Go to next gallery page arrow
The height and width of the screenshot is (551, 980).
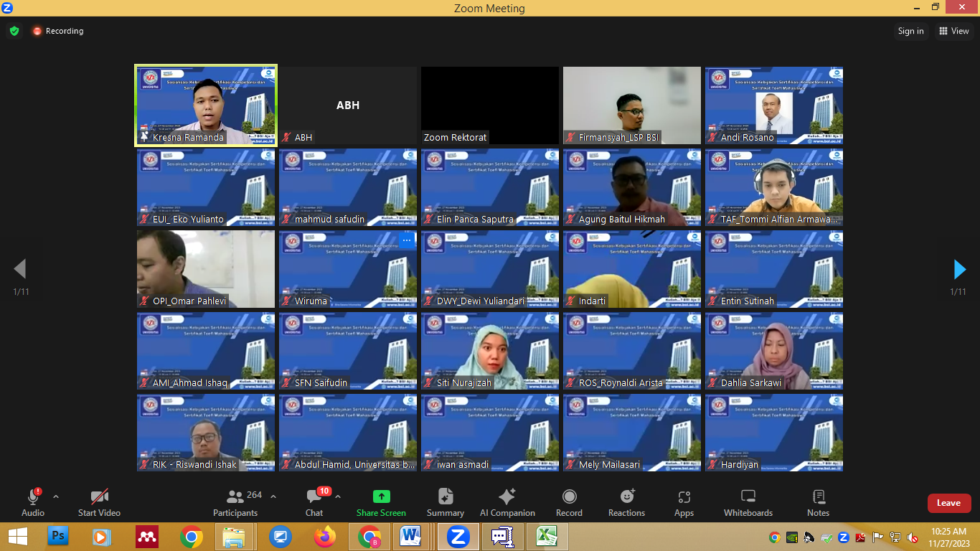[x=959, y=269]
